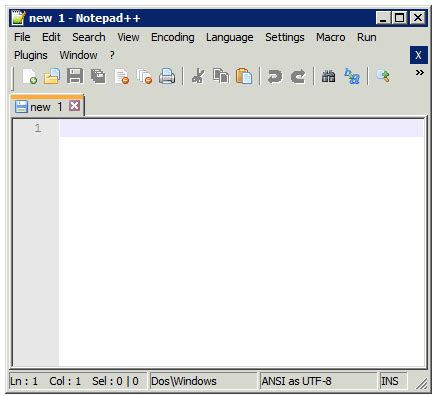This screenshot has height=396, width=435.
Task: Save the file with the floppy icon
Action: pyautogui.click(x=75, y=76)
